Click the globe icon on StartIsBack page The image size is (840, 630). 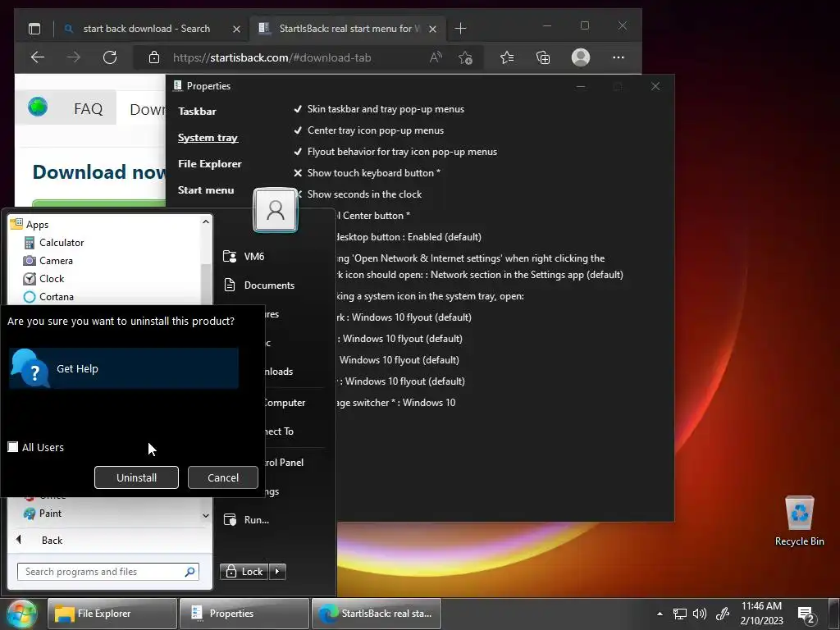38,107
